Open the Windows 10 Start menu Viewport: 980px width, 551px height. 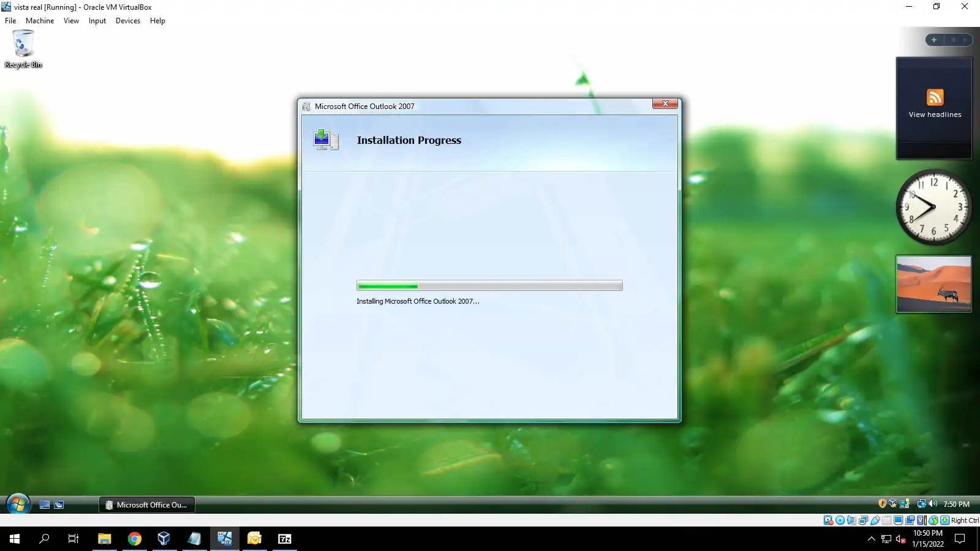pos(15,539)
